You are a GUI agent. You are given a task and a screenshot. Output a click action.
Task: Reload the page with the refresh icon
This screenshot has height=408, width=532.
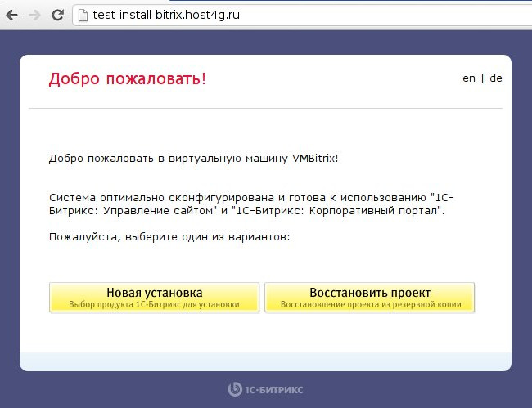coord(57,15)
